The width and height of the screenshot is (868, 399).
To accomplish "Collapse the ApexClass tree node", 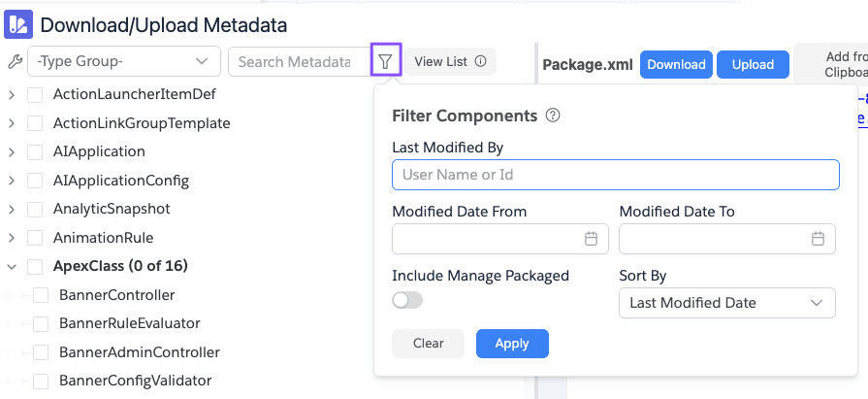I will pyautogui.click(x=12, y=266).
